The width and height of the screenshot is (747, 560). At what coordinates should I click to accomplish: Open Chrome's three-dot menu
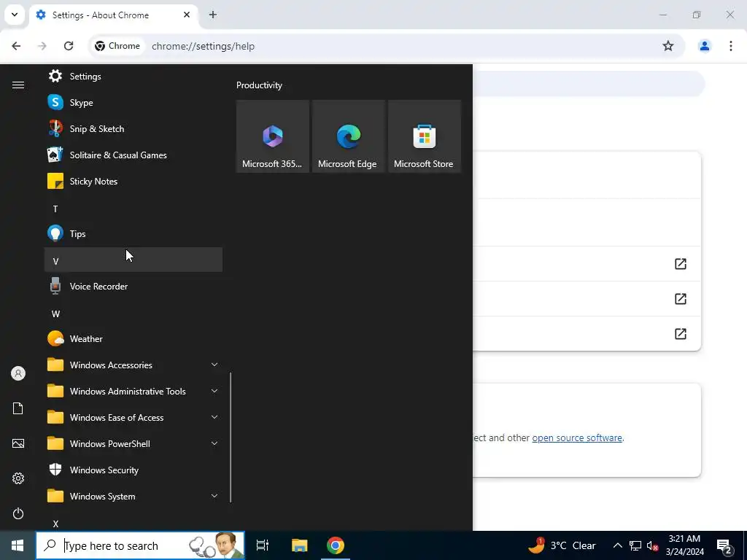[731, 46]
